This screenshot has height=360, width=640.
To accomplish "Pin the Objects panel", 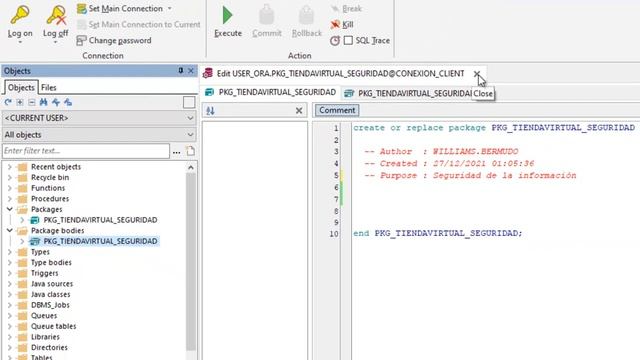I will [x=181, y=71].
